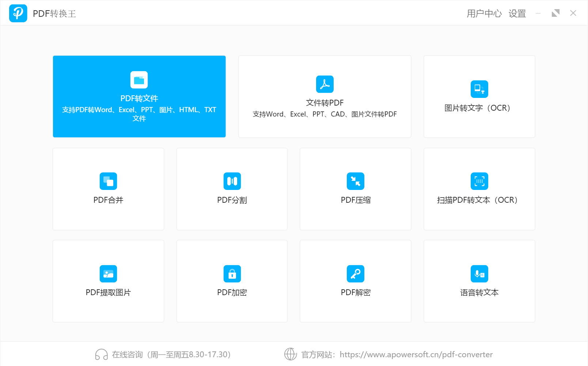The width and height of the screenshot is (588, 366).
Task: Click the PDF转换王 title text
Action: pyautogui.click(x=54, y=14)
